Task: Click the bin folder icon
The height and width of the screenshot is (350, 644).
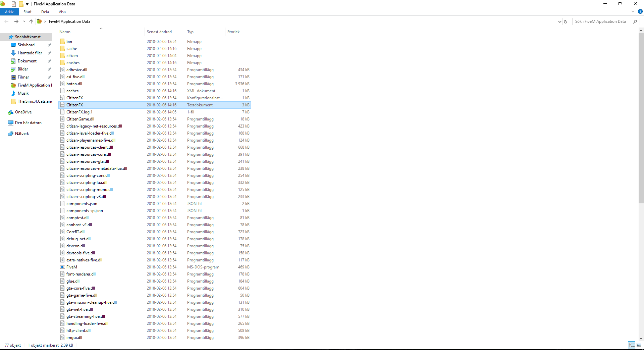Action: point(62,42)
